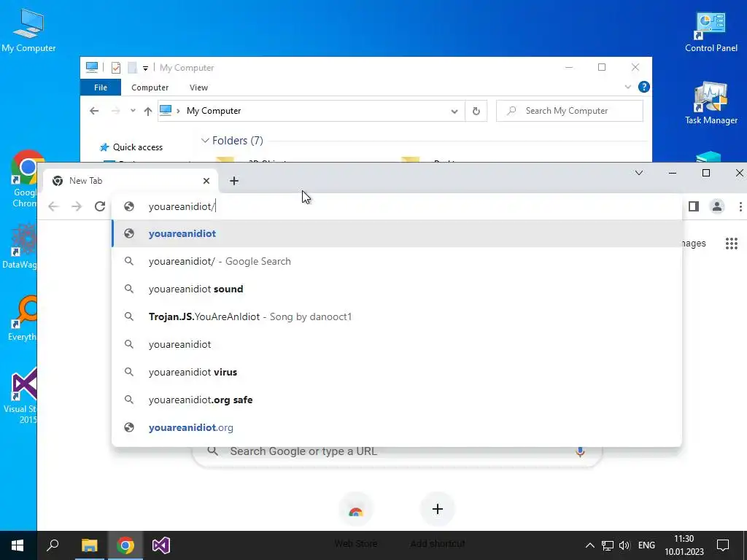Choose Trojan.JS.YouAreAnIdiot suggestion
This screenshot has height=560, width=747.
pyautogui.click(x=397, y=316)
